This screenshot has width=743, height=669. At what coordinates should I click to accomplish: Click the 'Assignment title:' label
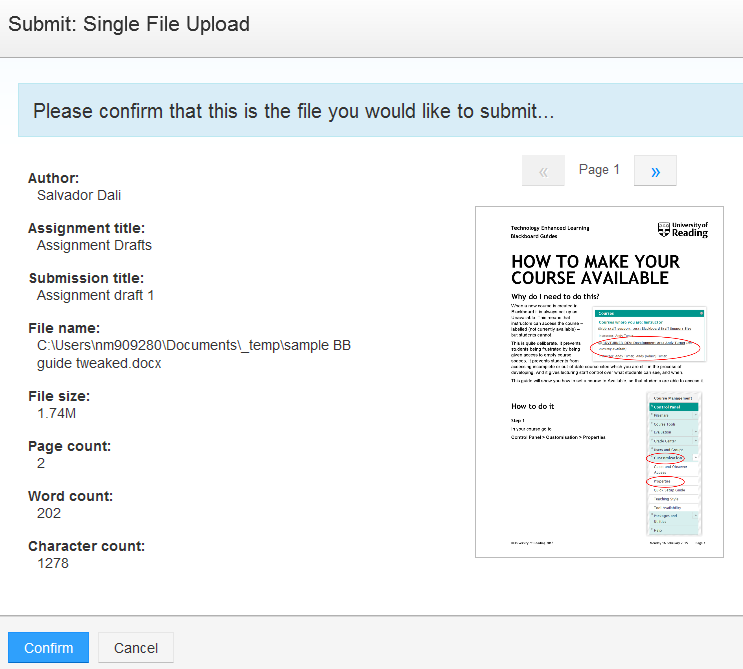(86, 228)
